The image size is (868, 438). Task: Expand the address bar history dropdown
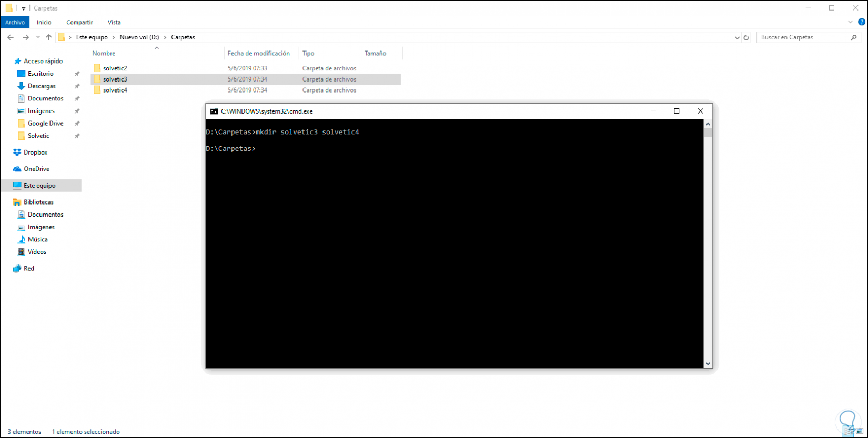click(x=737, y=37)
